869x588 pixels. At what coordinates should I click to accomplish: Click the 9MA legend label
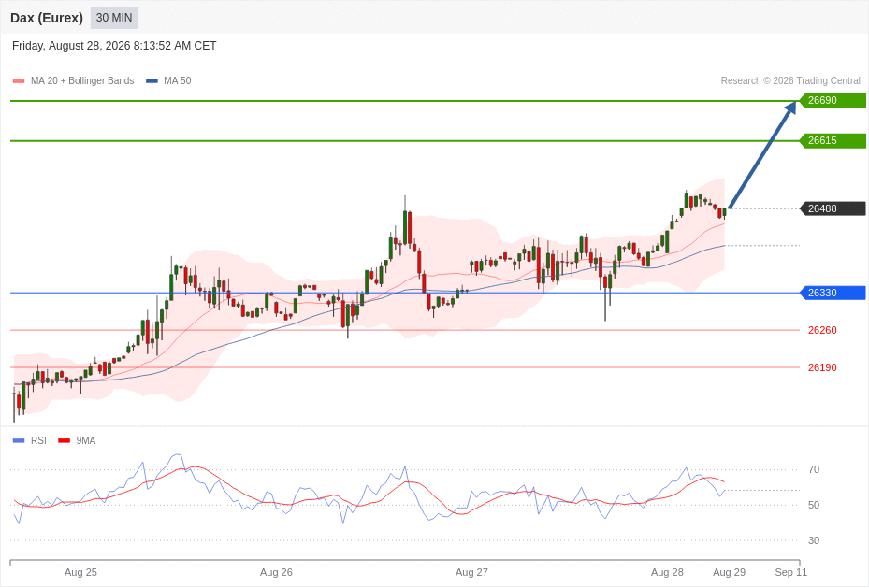(x=86, y=440)
